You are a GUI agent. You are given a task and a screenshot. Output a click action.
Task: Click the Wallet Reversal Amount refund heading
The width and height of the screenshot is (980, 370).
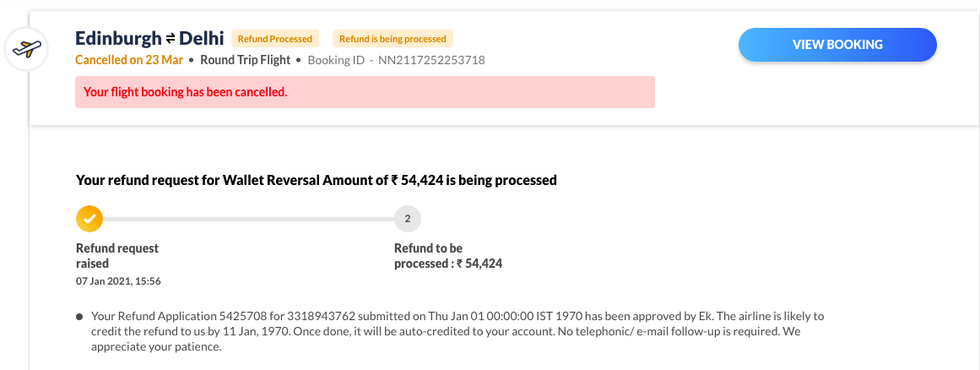(x=316, y=180)
